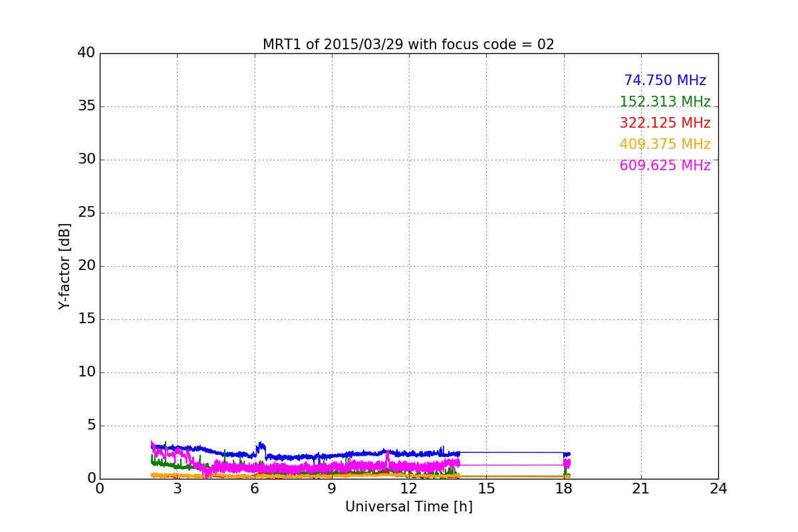Viewport: 798px width, 532px height.
Task: Click the 'Y-factor [dB]' axis label
Action: click(65, 266)
